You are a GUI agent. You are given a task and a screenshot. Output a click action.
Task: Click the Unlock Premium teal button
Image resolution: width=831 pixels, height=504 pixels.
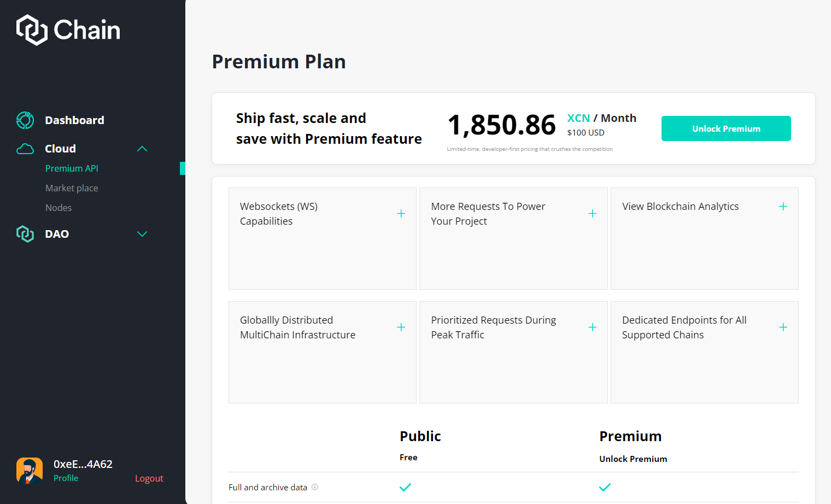(726, 128)
